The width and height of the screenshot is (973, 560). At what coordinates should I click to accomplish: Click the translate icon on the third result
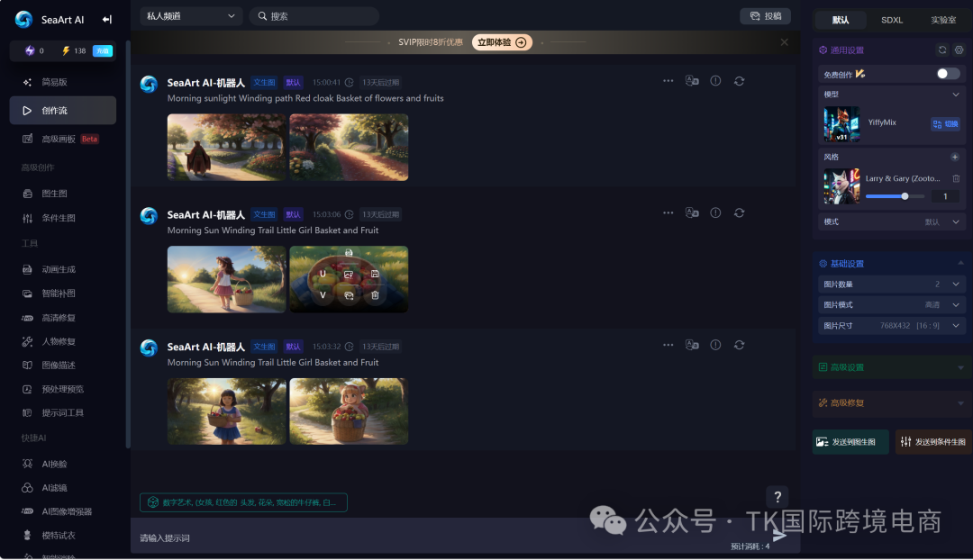click(692, 345)
